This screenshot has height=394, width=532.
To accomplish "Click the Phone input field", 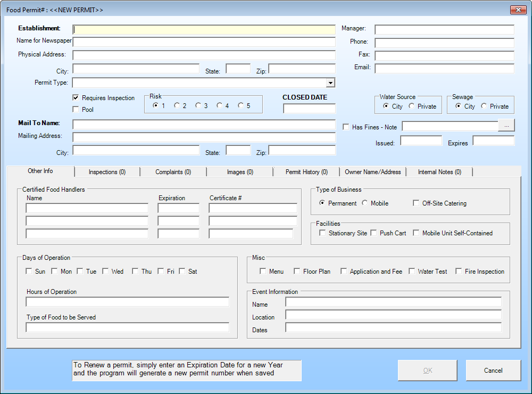I will coord(444,43).
